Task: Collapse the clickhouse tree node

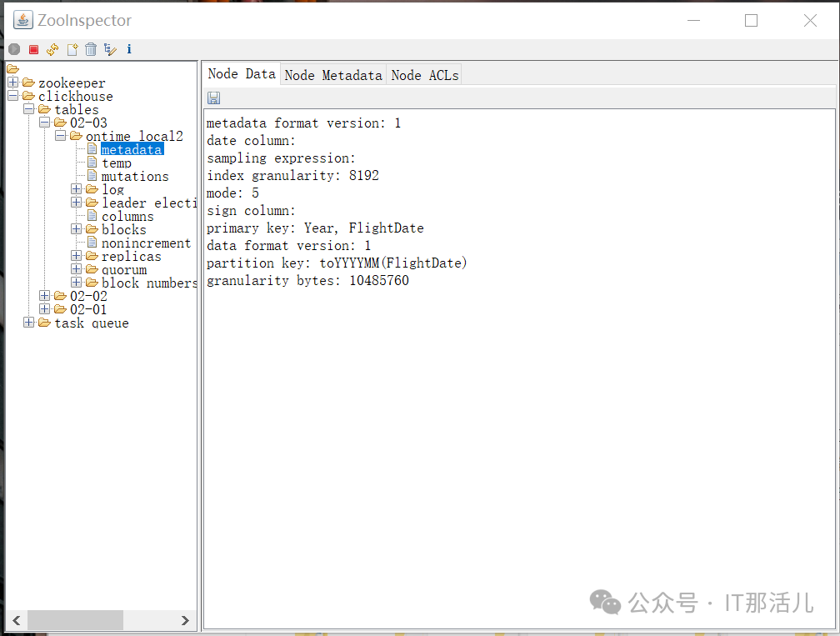Action: click(12, 96)
